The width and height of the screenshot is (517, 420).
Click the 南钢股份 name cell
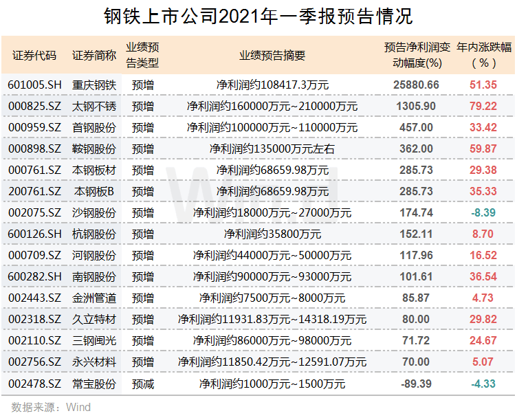click(x=94, y=277)
